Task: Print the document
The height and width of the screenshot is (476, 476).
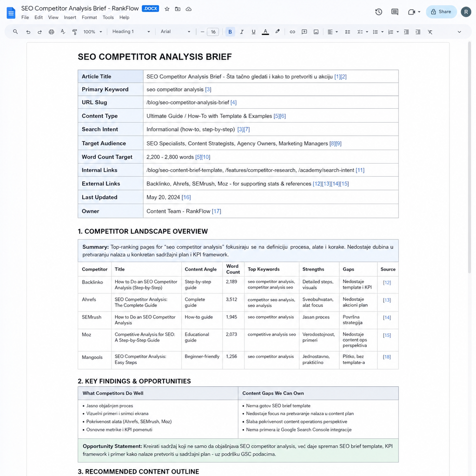Action: point(51,32)
